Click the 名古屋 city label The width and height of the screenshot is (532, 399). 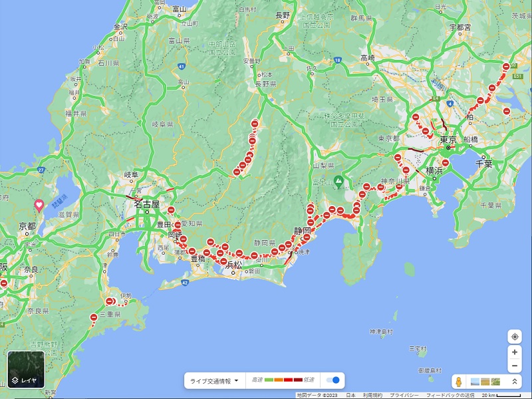coord(146,204)
